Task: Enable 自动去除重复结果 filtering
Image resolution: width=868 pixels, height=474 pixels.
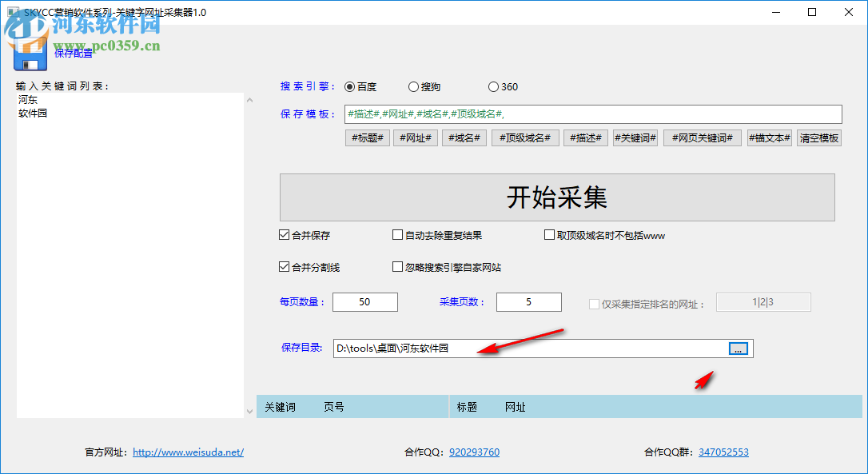Action: click(x=397, y=234)
